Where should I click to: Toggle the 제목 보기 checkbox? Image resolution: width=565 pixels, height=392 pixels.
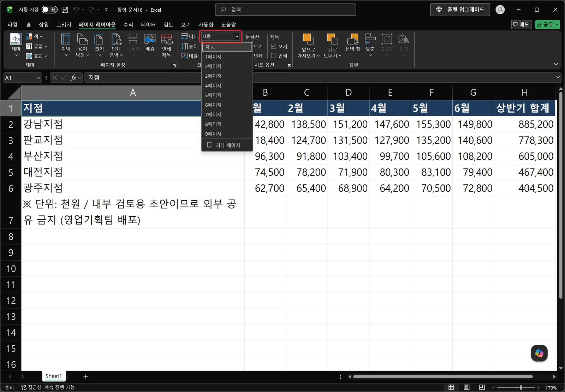[274, 46]
